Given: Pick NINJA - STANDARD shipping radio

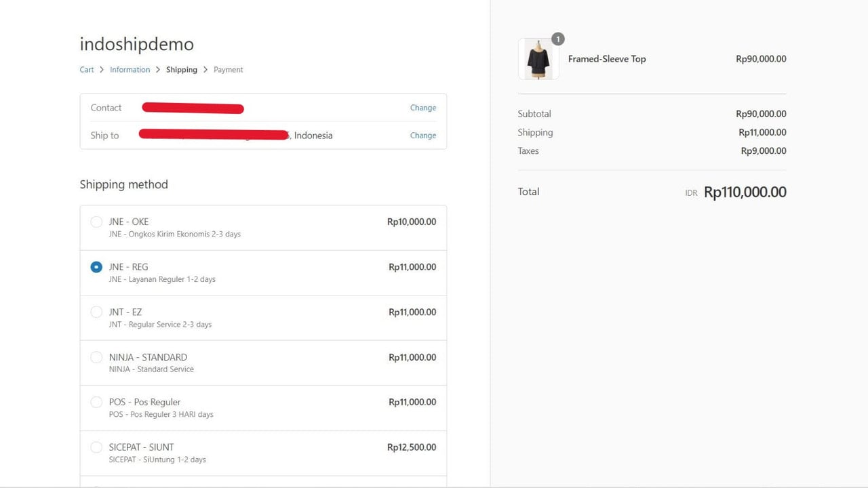Looking at the screenshot, I should click(x=96, y=357).
